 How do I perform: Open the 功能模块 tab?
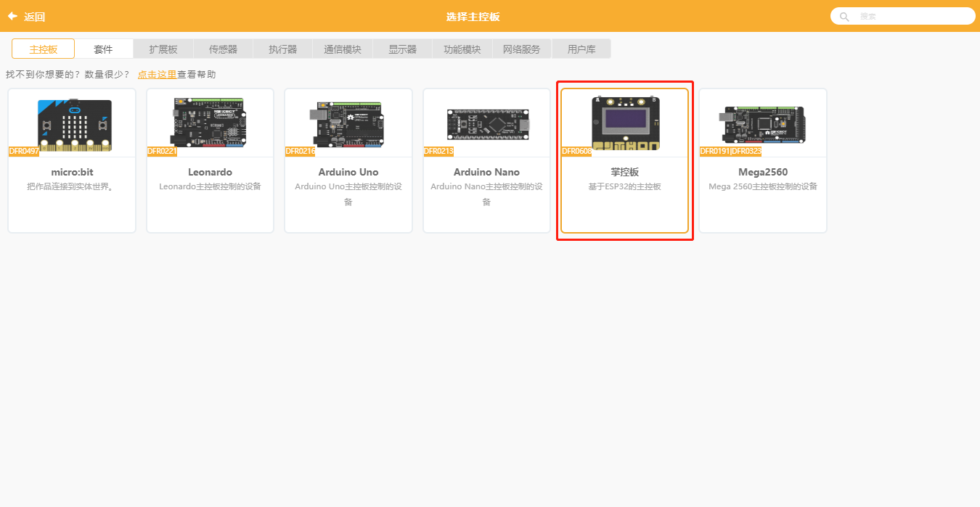click(462, 49)
